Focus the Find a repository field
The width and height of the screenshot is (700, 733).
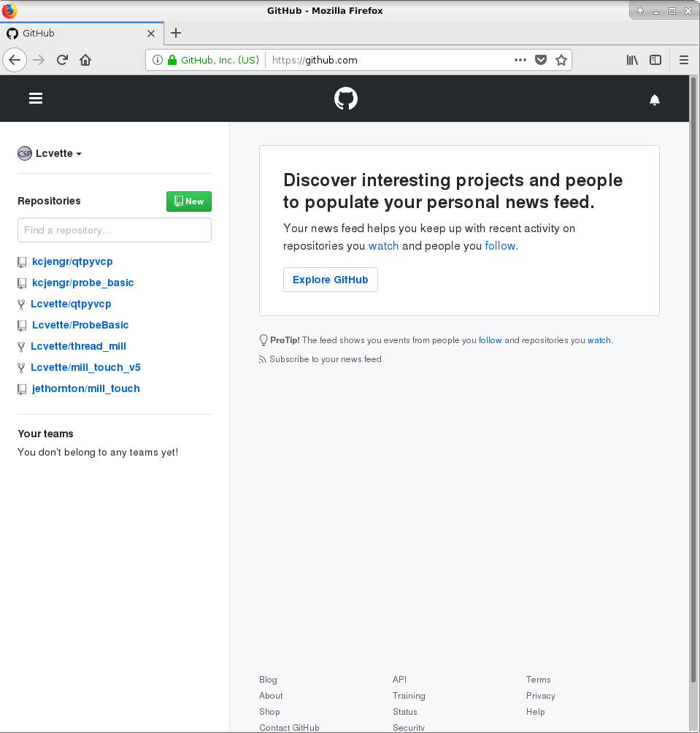coord(115,230)
